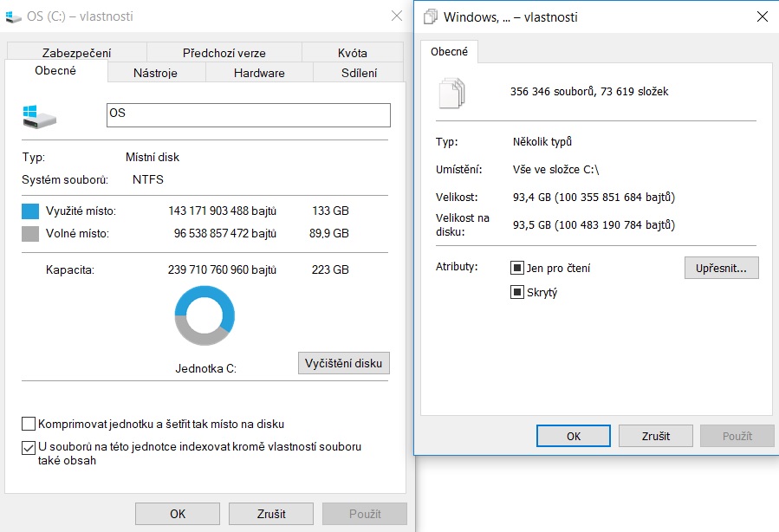The width and height of the screenshot is (779, 532).
Task: Toggle the Jen pro čtení attribute
Action: coord(517,268)
